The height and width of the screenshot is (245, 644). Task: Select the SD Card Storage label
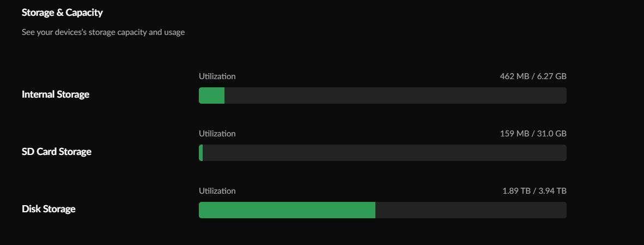(x=57, y=152)
